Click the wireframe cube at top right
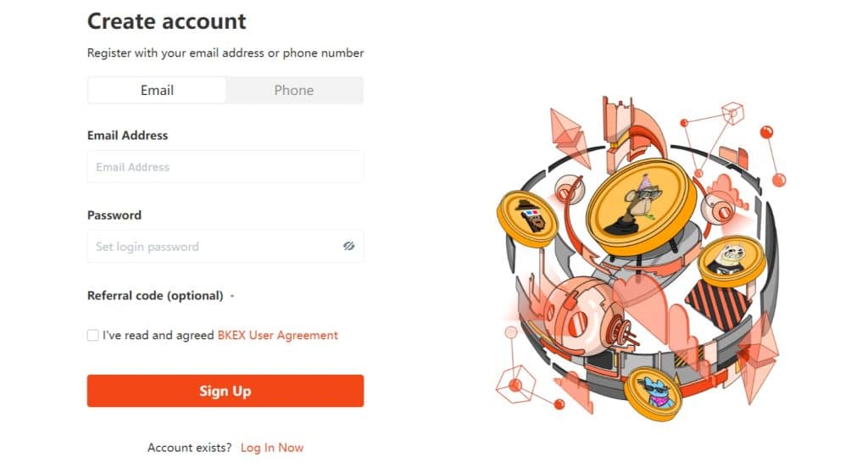 [x=733, y=113]
